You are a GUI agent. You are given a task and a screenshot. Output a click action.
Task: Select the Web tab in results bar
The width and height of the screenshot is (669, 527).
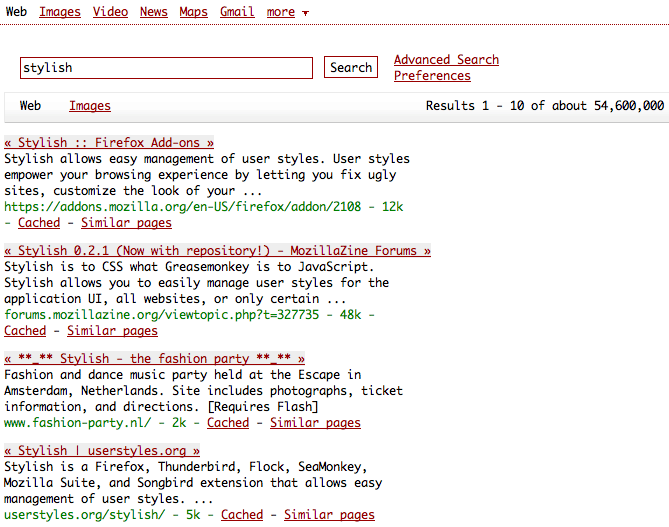click(30, 105)
